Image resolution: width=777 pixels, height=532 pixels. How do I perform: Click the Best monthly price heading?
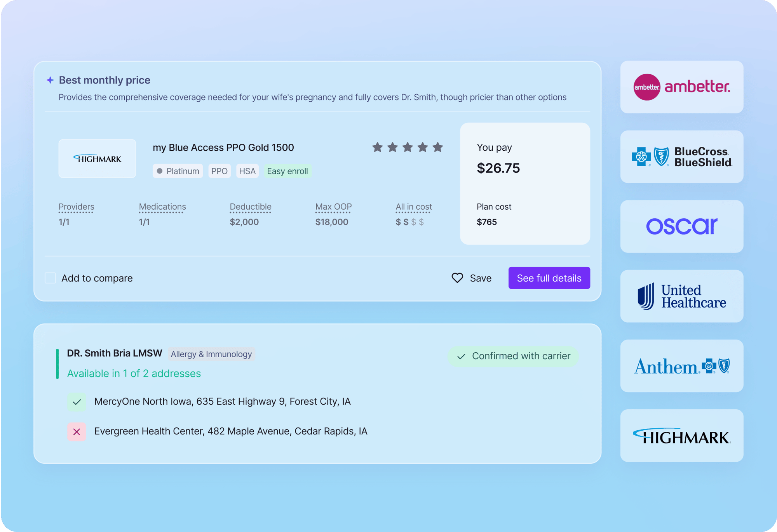click(105, 80)
